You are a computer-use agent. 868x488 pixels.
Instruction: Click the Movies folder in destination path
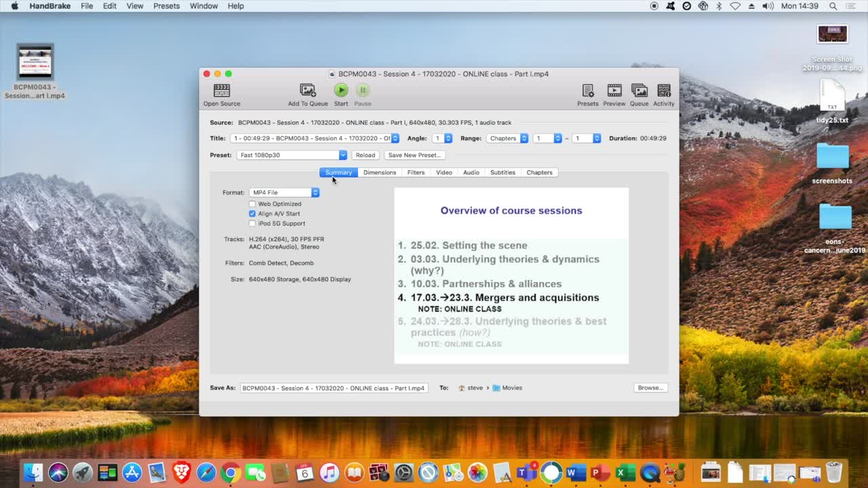[507, 388]
